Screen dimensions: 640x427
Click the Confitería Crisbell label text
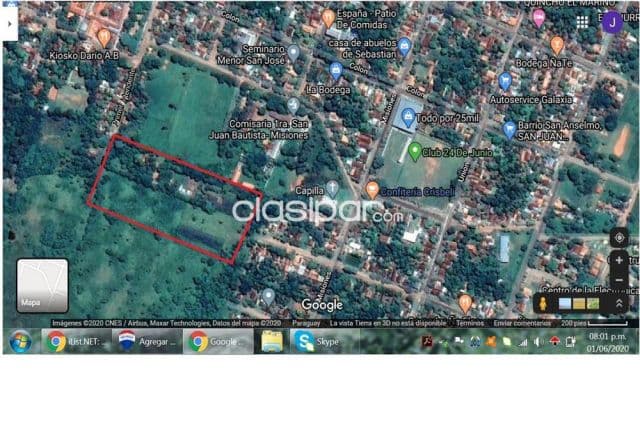point(418,192)
